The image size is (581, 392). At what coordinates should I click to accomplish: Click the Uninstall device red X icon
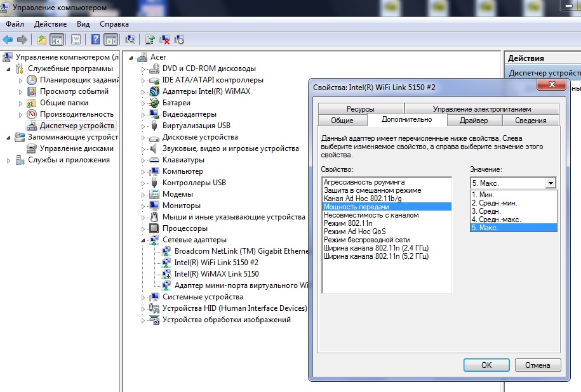[x=164, y=39]
